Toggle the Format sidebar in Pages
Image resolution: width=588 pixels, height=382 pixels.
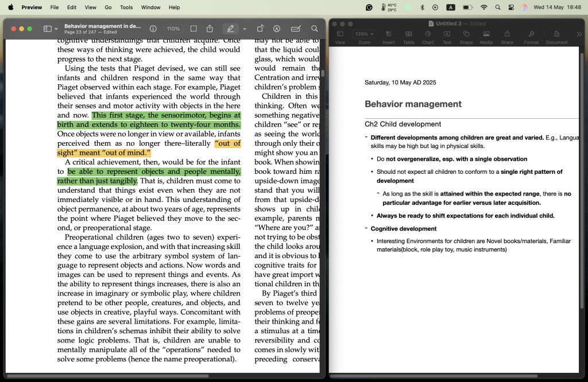point(531,37)
